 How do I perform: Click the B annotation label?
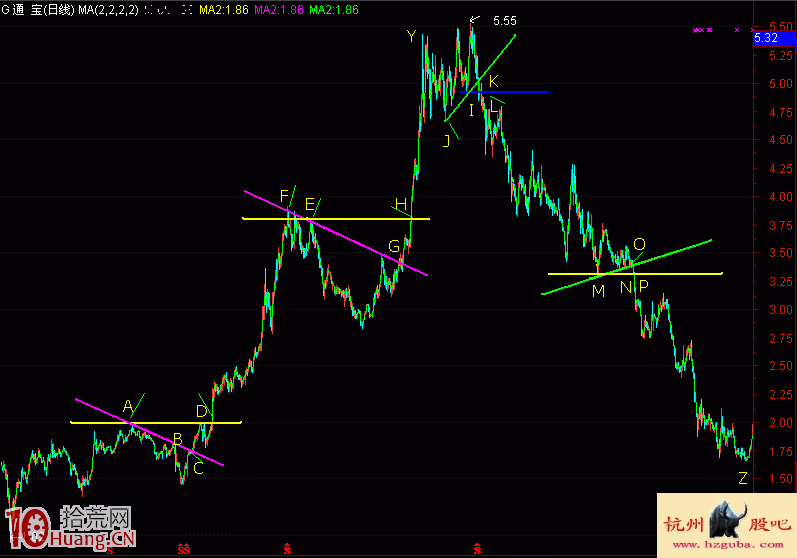(x=178, y=439)
